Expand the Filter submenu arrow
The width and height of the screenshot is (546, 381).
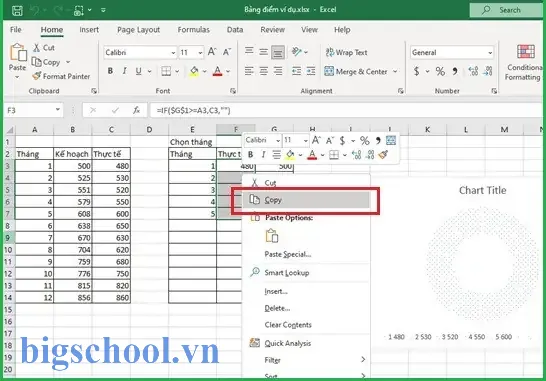coord(363,359)
